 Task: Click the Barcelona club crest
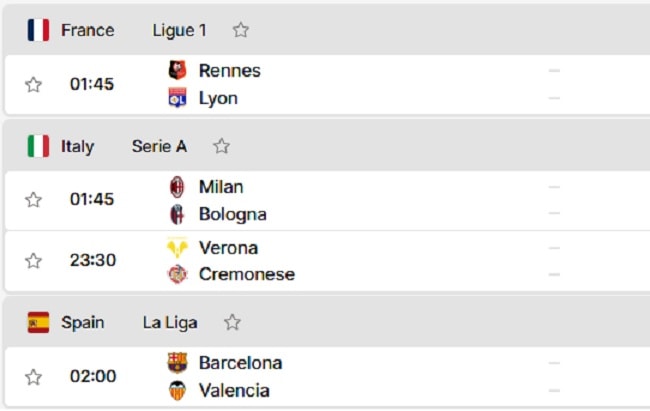point(177,363)
